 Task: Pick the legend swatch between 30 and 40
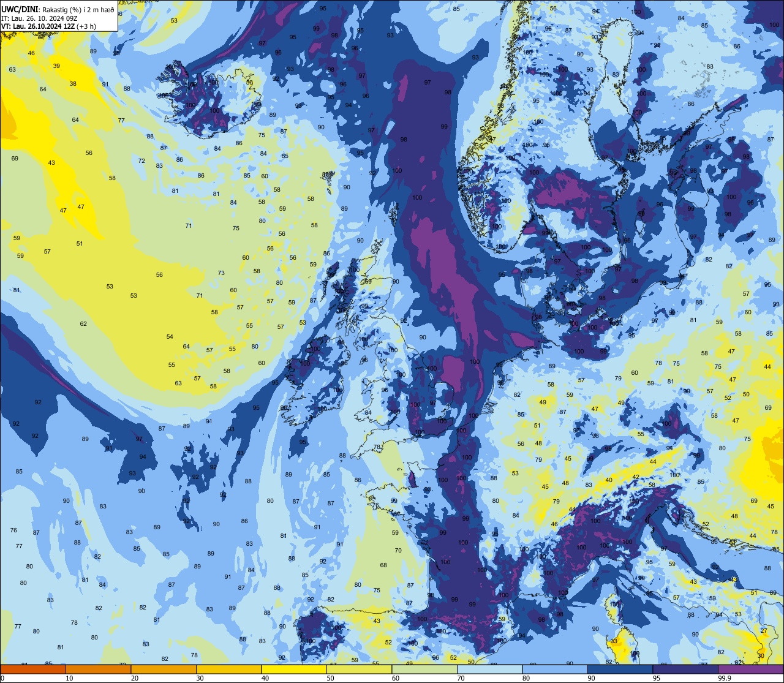pyautogui.click(x=228, y=669)
